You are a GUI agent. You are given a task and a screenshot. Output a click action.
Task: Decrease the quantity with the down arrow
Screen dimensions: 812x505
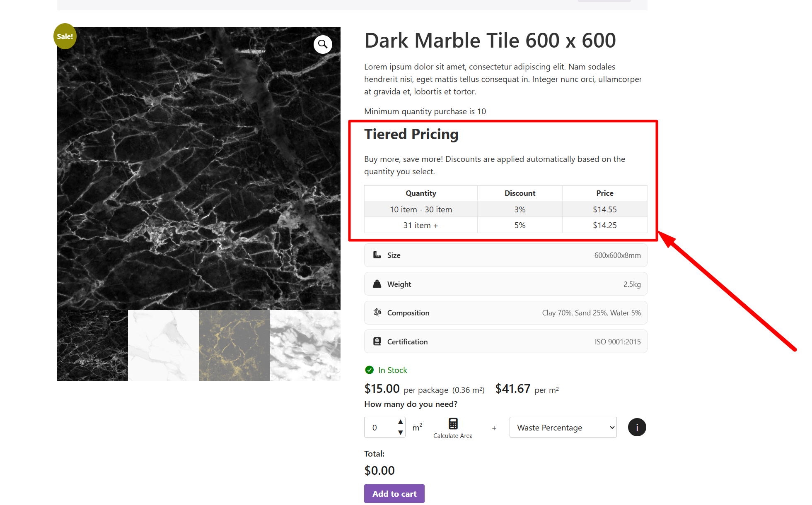400,433
